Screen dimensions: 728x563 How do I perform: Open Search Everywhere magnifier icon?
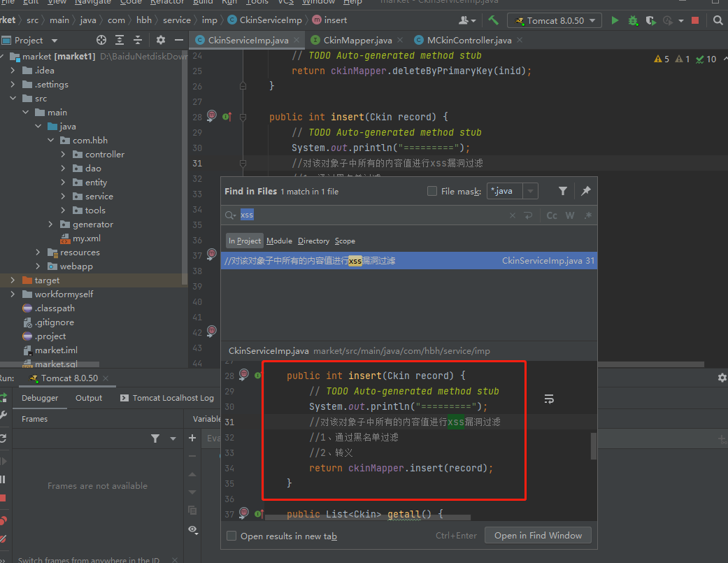(x=718, y=20)
